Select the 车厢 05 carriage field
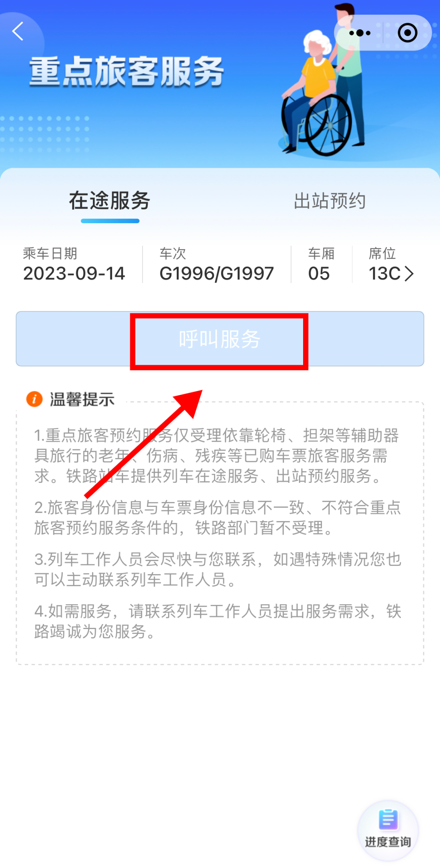440x868 pixels. tap(321, 264)
